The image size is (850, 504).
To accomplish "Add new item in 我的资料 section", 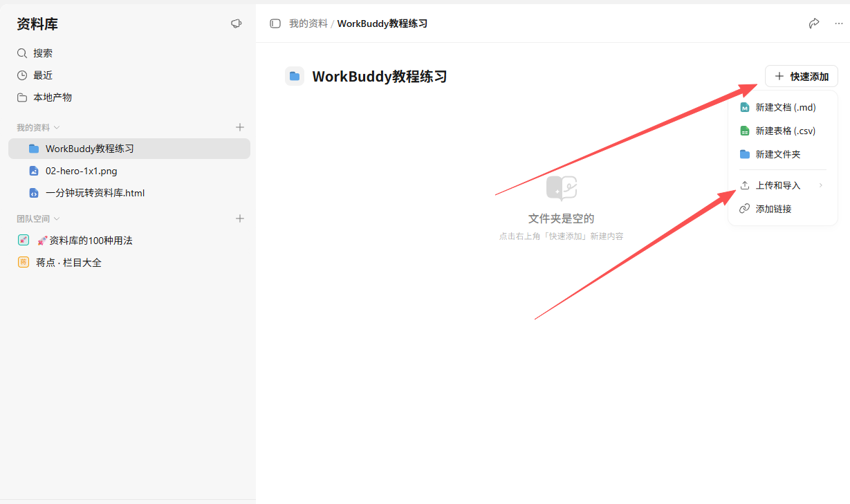I will (x=240, y=127).
